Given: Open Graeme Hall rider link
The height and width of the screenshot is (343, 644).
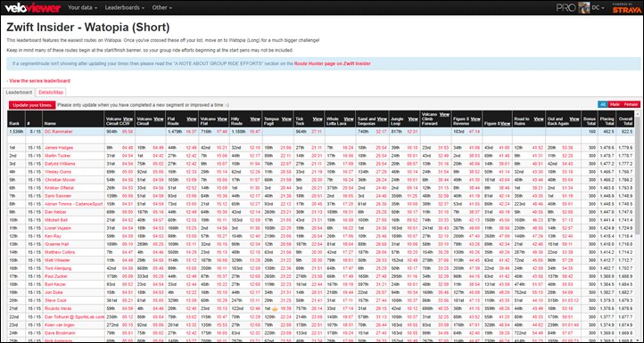Looking at the screenshot, I should point(57,244).
